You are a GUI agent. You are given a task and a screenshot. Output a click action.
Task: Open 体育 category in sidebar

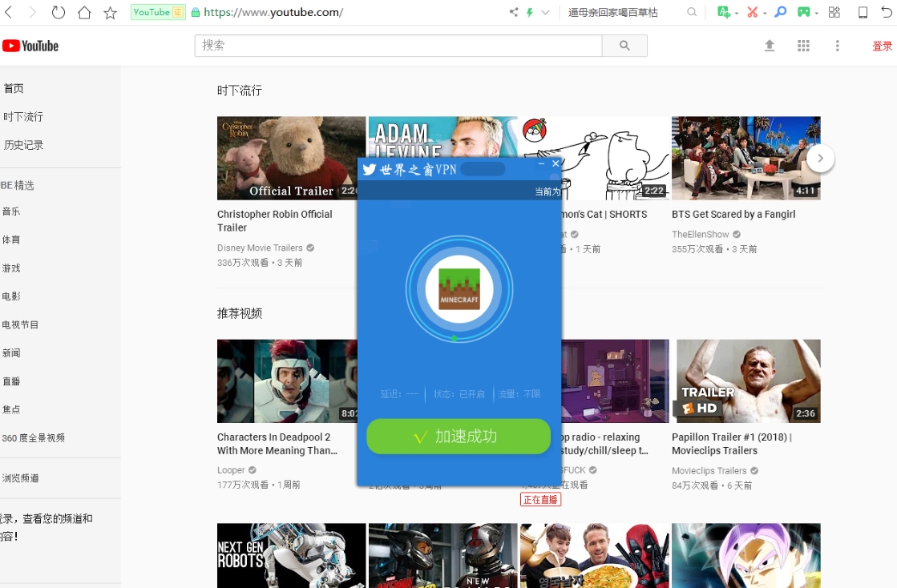pyautogui.click(x=11, y=240)
